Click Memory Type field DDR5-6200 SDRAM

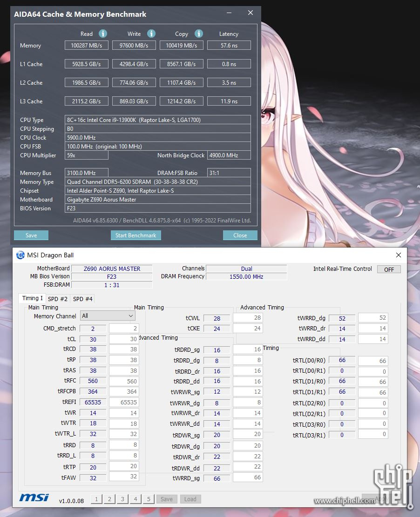[158, 181]
